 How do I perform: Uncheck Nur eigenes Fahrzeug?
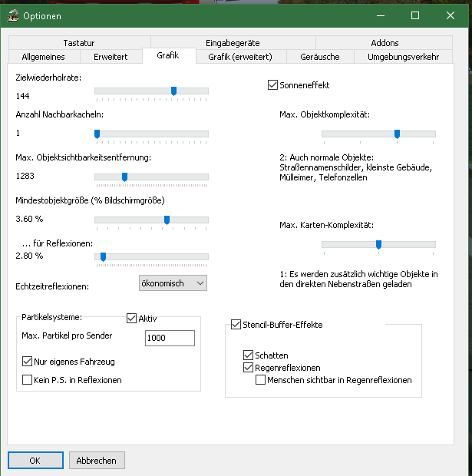(x=28, y=362)
